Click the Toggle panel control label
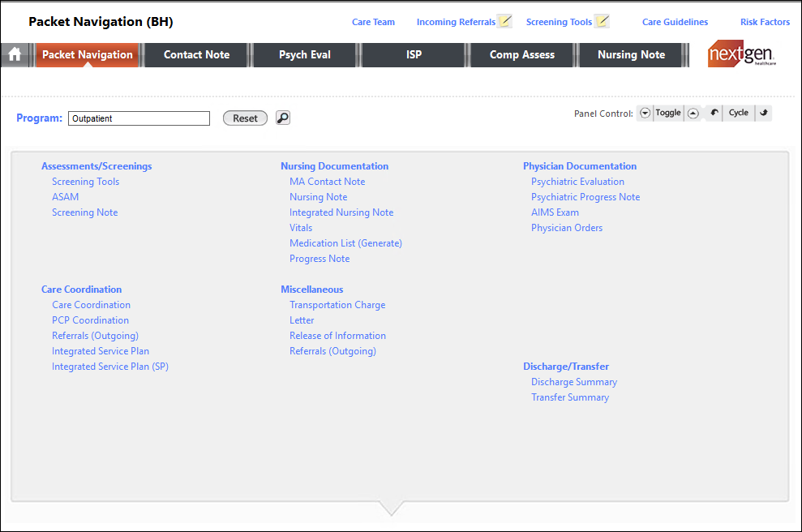This screenshot has height=532, width=802. point(668,114)
